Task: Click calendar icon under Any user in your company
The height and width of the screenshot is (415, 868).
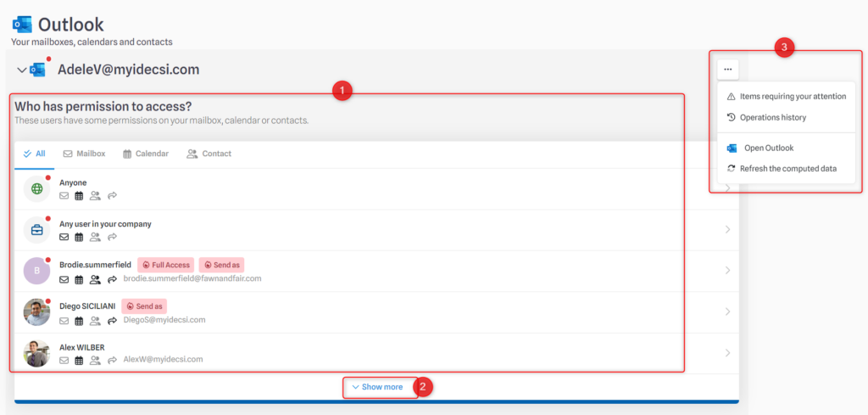Action: (79, 237)
